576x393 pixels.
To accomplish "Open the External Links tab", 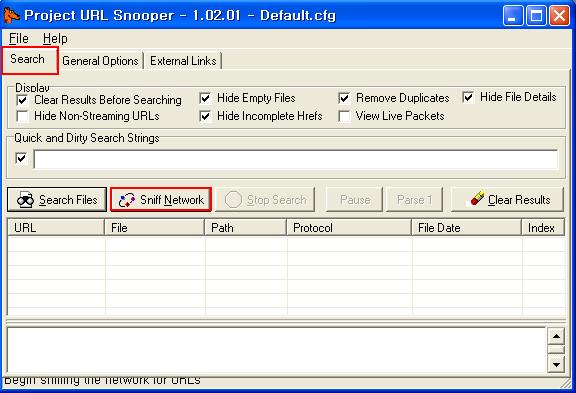I will (183, 61).
